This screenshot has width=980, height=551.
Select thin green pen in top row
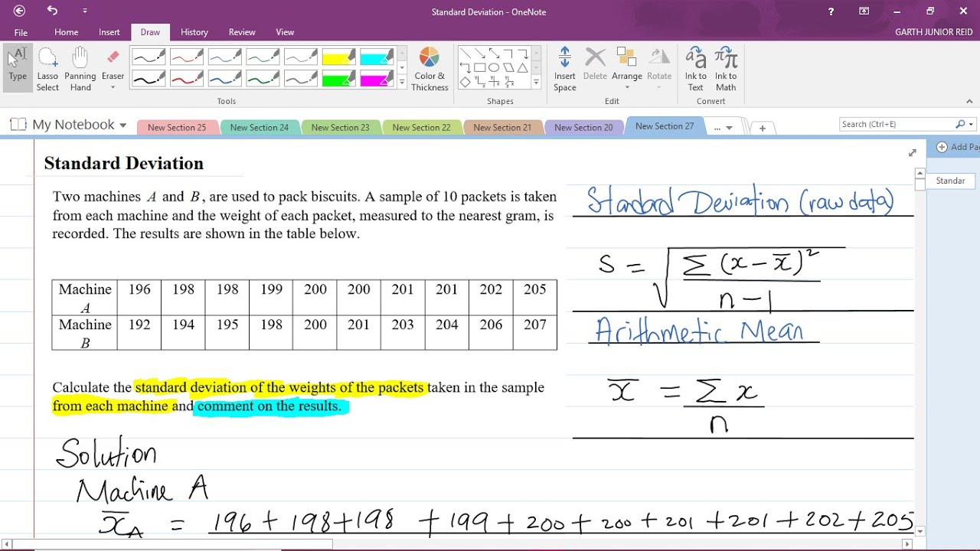point(263,57)
